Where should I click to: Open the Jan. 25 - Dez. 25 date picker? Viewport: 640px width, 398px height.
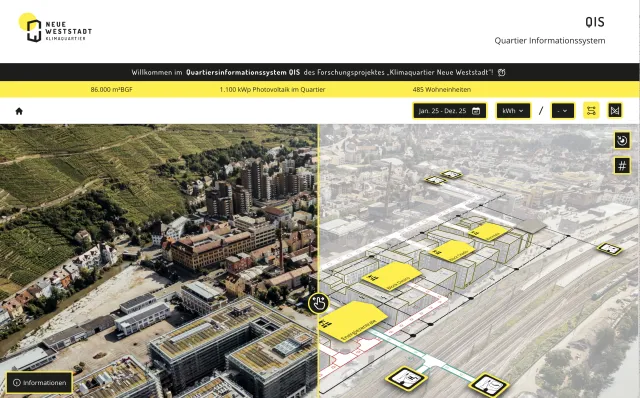click(449, 111)
